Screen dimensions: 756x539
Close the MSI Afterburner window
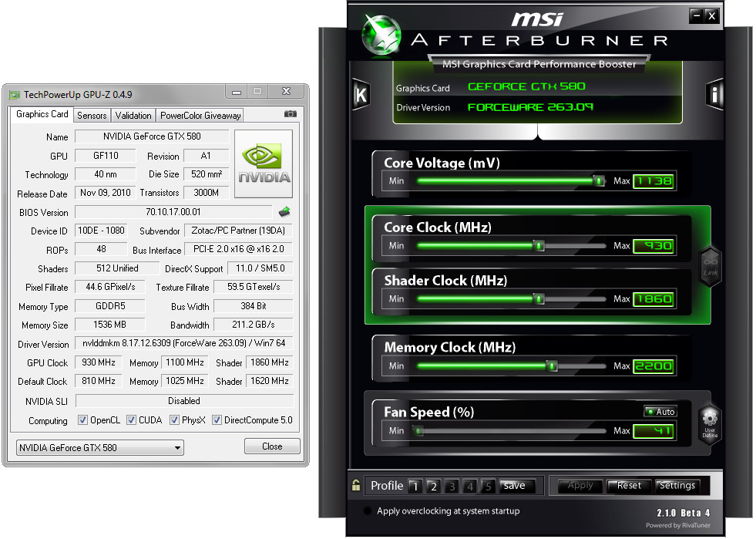tap(711, 16)
